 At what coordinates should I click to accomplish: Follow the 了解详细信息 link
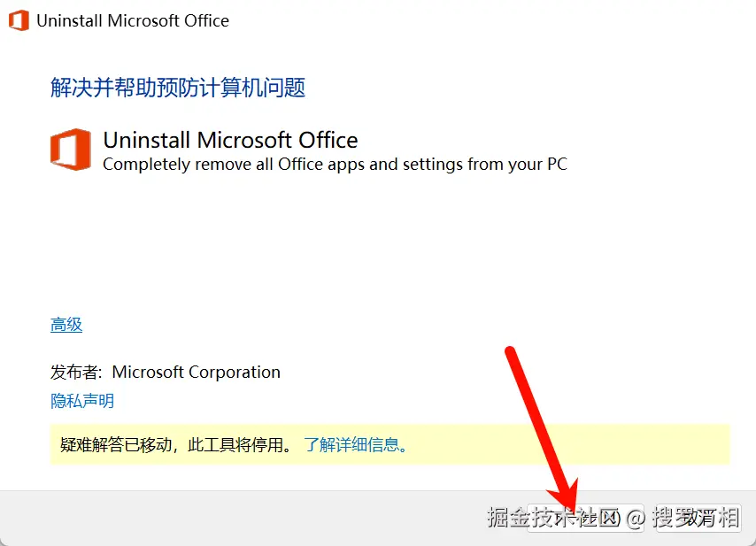click(356, 444)
